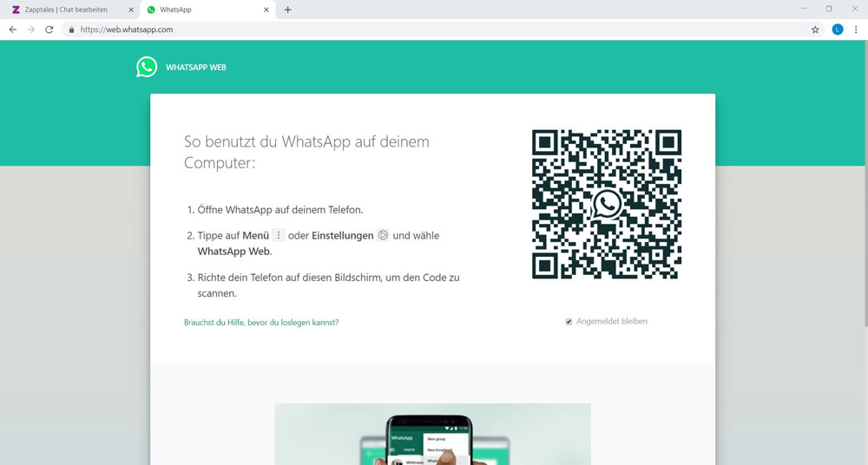Viewport: 868px width, 465px height.
Task: Click the WhatsApp logo in the QR code center
Action: tap(607, 205)
